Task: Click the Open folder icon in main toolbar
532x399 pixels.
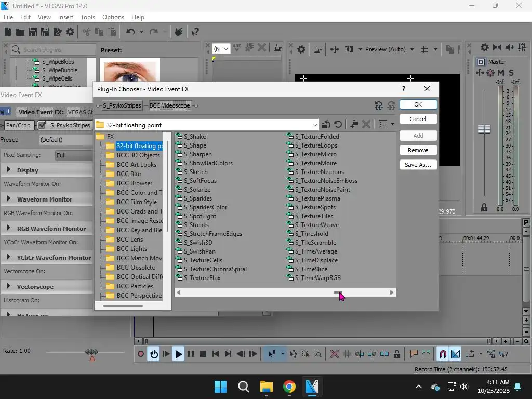Action: (x=20, y=32)
